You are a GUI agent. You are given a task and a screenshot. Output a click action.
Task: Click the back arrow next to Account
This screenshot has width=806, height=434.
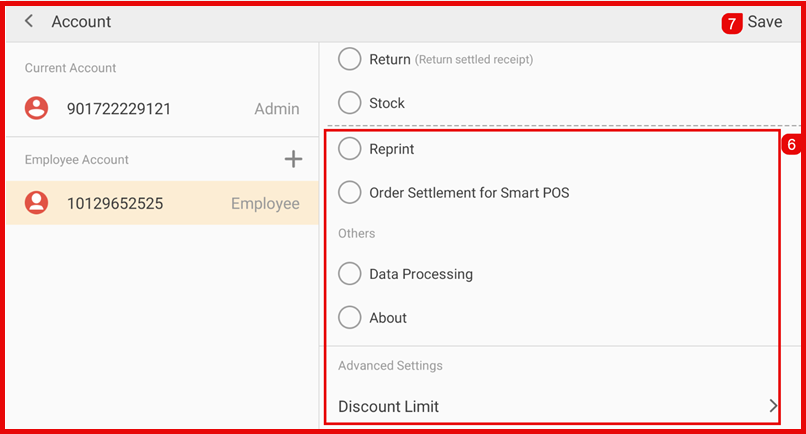click(x=29, y=21)
